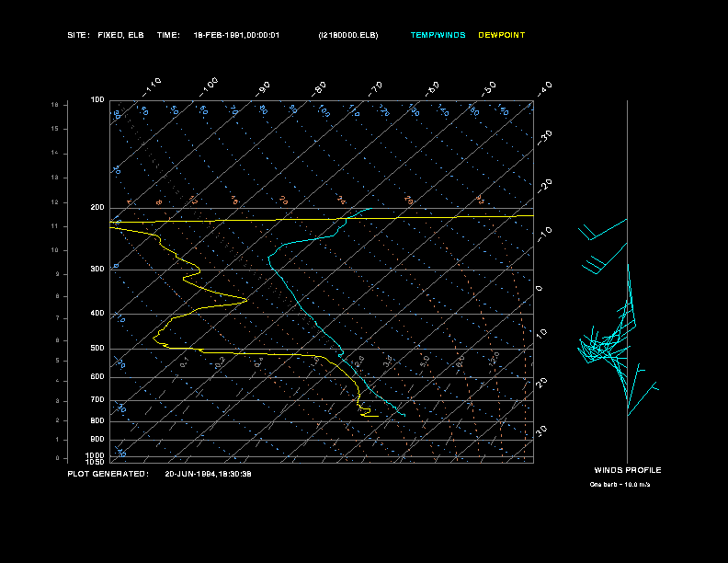Click the -110 isotherm label
This screenshot has width=728, height=563.
tap(152, 87)
